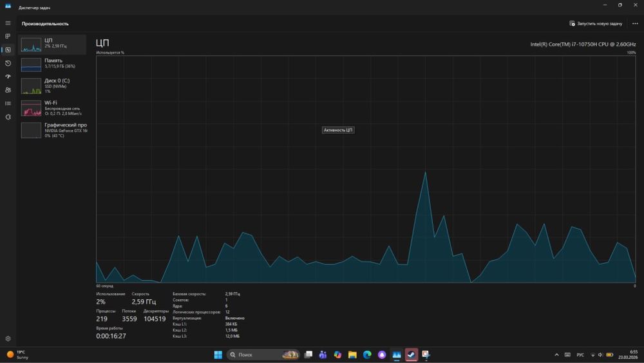Open the purple round assistant app icon
Screen dimensions: 644x363
click(x=382, y=355)
